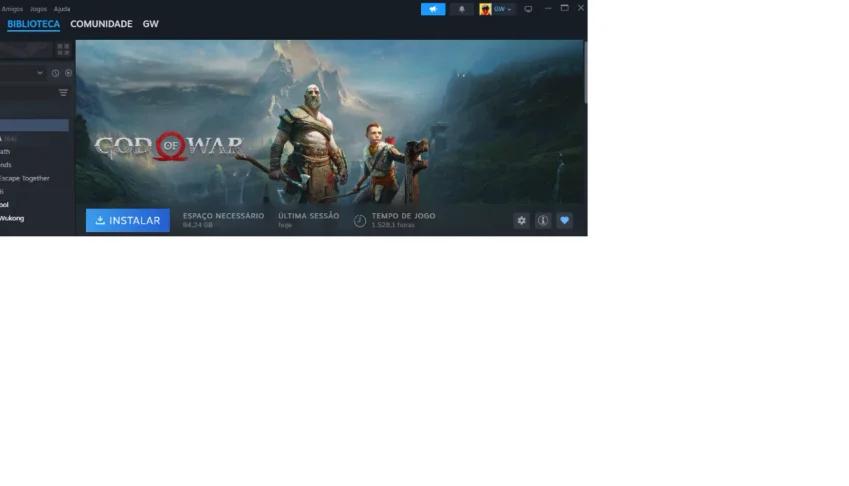
Task: Open the library advanced filter settings icon
Action: pos(63,93)
